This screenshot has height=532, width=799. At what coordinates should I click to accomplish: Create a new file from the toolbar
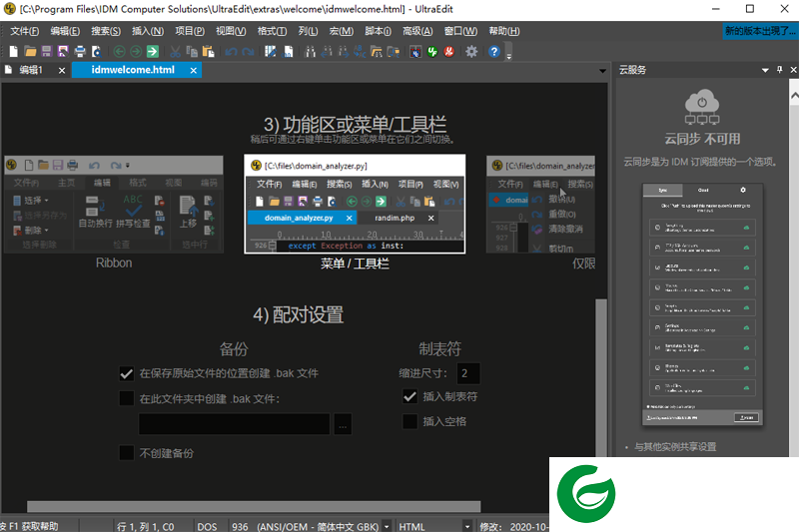point(14,52)
